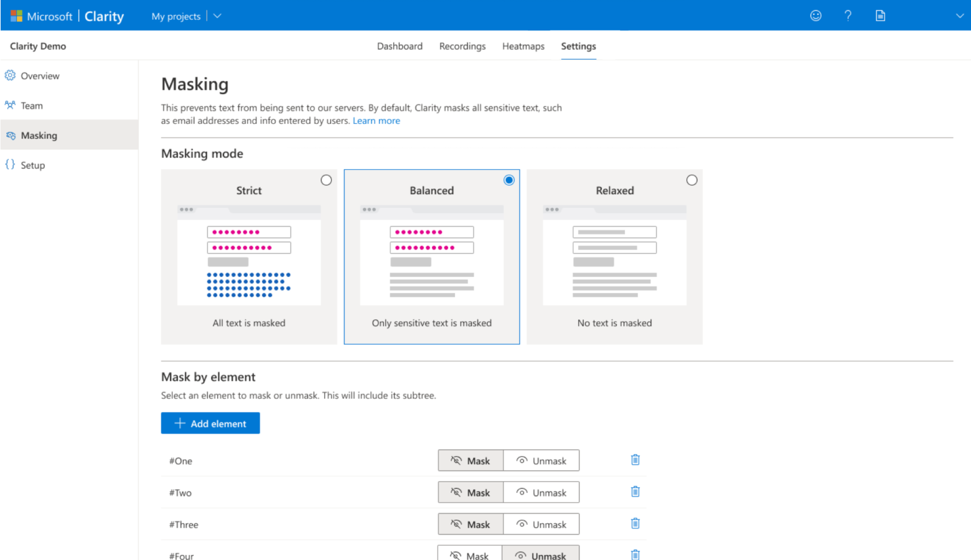Click the feedback smiley icon
The width and height of the screenshot is (971, 560).
tap(815, 16)
